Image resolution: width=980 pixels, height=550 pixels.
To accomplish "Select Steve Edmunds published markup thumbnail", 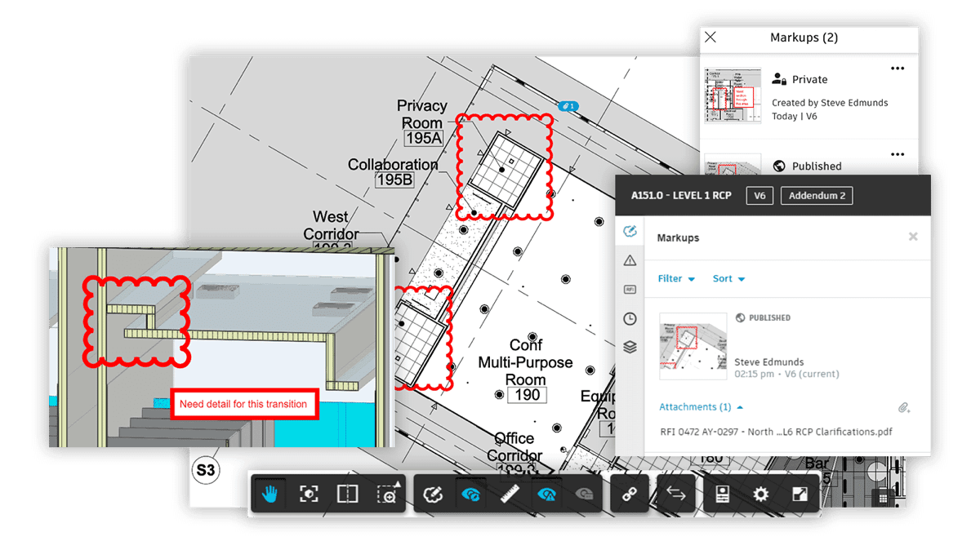I will click(x=693, y=347).
